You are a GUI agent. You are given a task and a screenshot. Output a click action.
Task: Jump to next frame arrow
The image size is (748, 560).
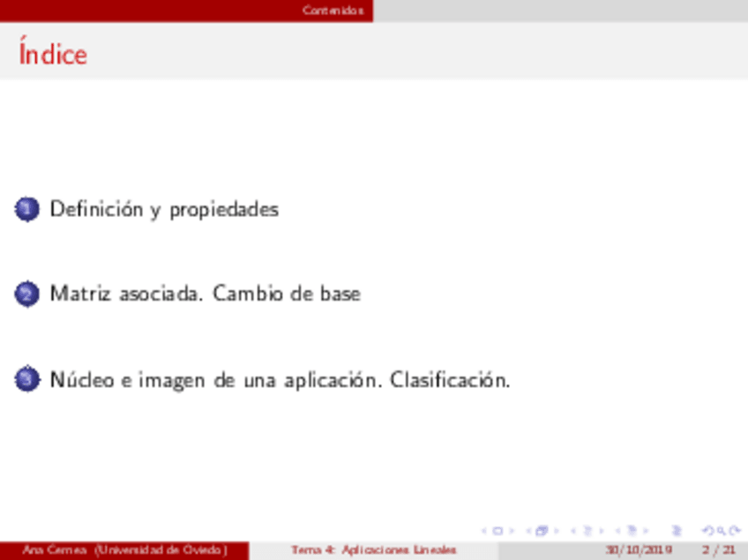coord(556,531)
